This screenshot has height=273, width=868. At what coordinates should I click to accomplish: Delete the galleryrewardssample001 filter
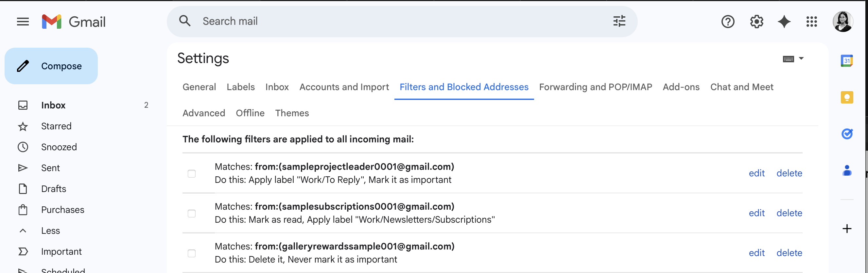point(789,253)
